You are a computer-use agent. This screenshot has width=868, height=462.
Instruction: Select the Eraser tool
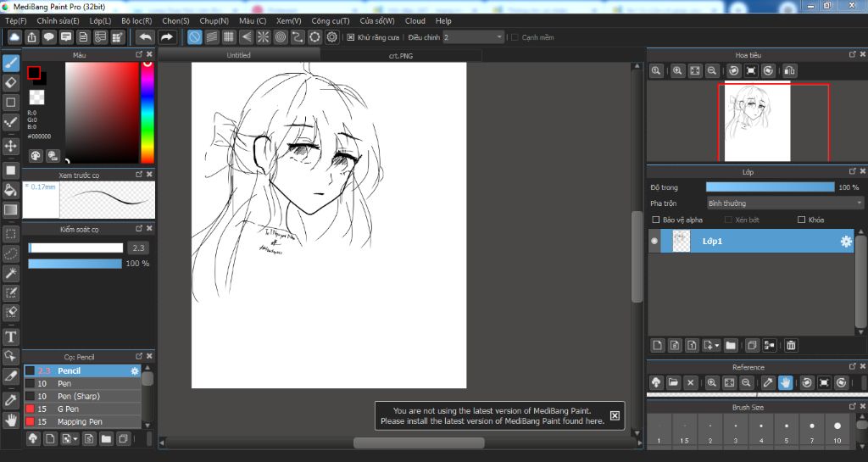pos(10,82)
